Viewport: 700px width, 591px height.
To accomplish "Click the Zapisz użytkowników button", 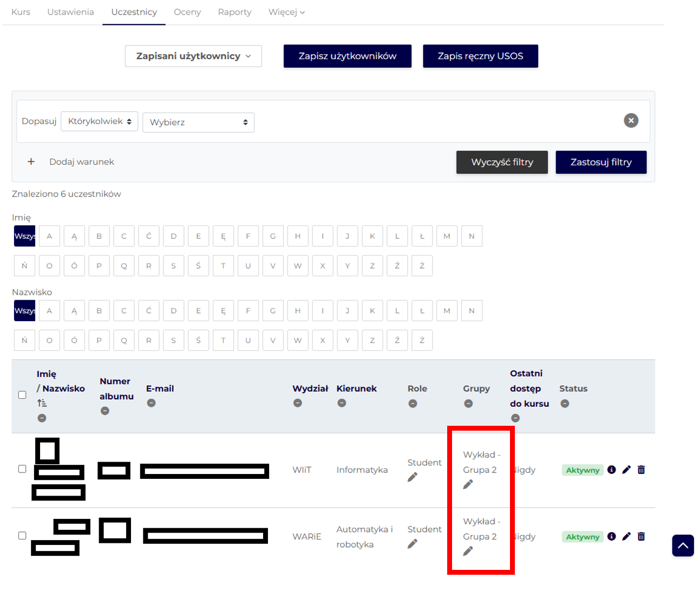I will (347, 56).
